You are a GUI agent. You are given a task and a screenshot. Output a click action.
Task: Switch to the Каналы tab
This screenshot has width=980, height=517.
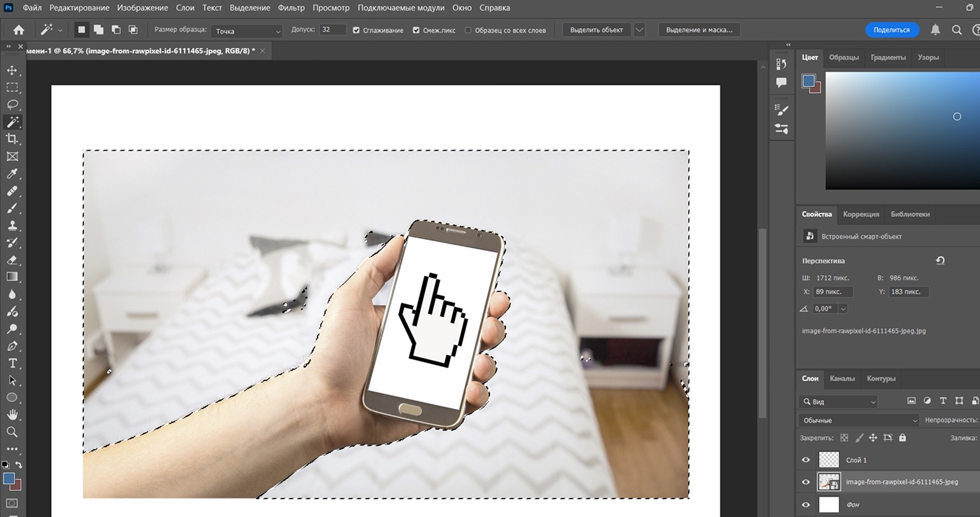click(x=842, y=378)
